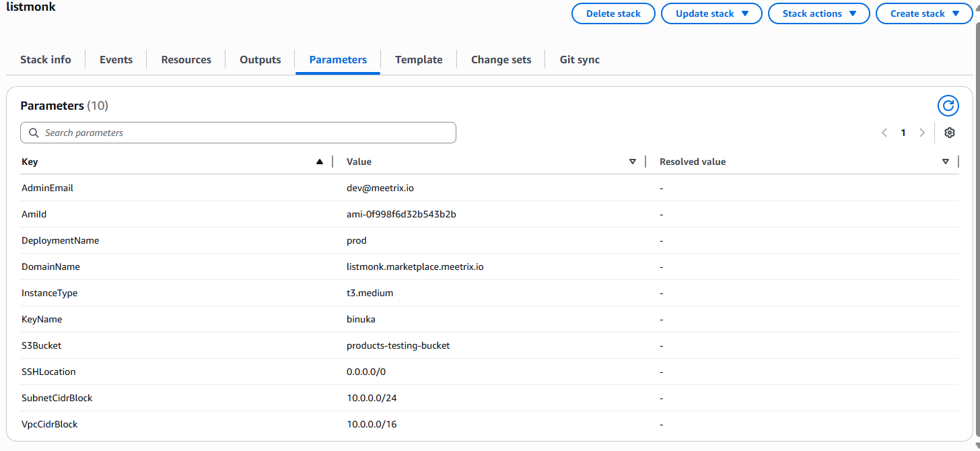
Task: Sort parameters by Value column
Action: (x=632, y=162)
